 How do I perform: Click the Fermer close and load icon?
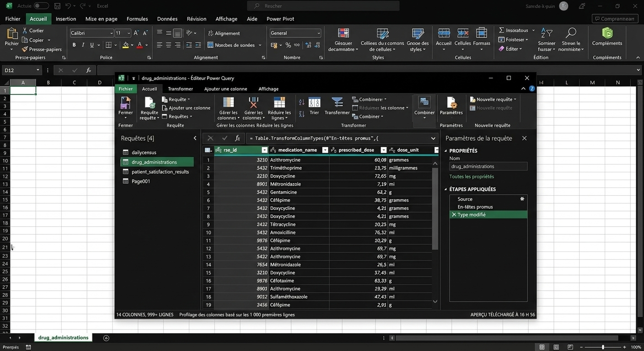[125, 103]
